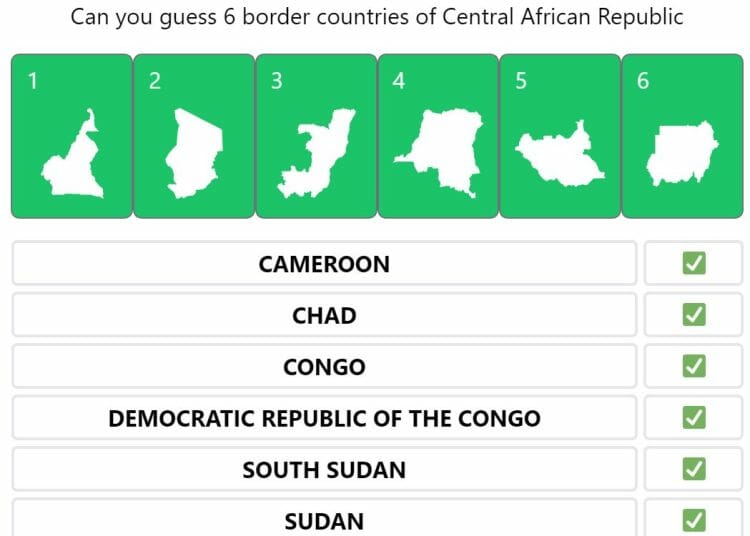Select card 2 with Chad silhouette

coord(194,136)
